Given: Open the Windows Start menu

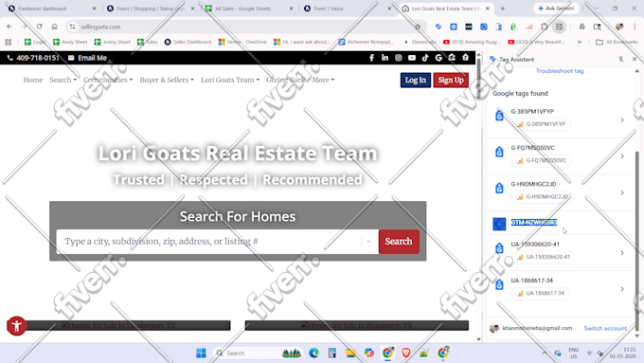Looking at the screenshot, I should [x=201, y=354].
